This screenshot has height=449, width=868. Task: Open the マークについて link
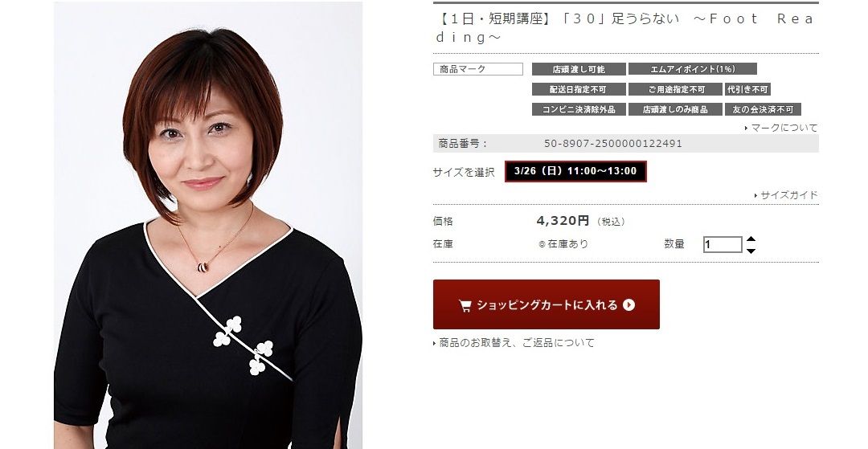point(781,128)
